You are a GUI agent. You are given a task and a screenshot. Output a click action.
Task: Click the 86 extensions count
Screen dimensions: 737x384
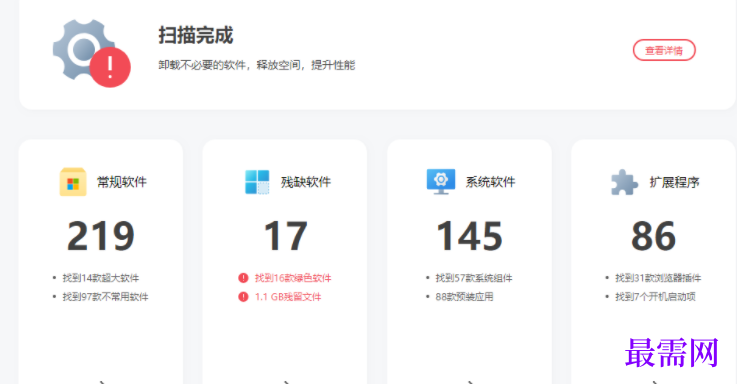coord(654,236)
